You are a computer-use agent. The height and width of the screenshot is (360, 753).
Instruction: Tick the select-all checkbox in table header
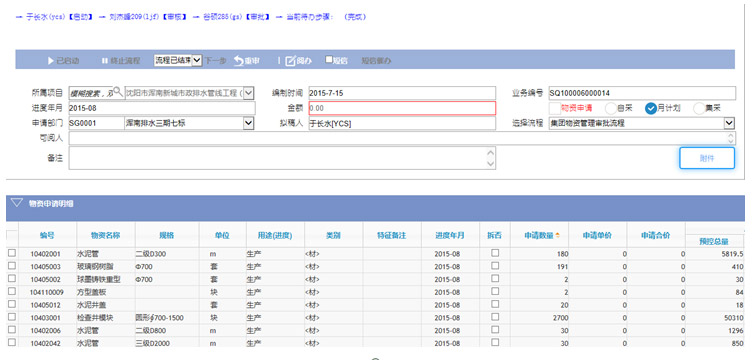tap(12, 235)
